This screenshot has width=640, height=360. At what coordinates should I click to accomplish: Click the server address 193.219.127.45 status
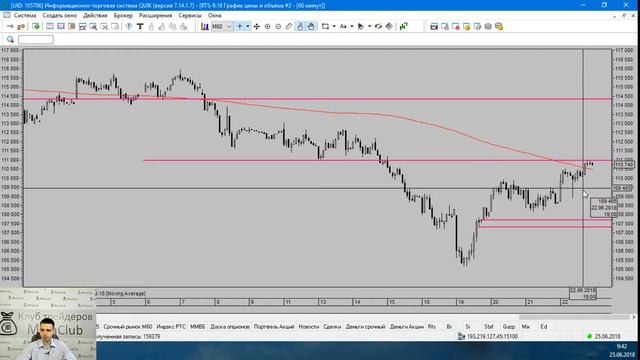tap(492, 337)
